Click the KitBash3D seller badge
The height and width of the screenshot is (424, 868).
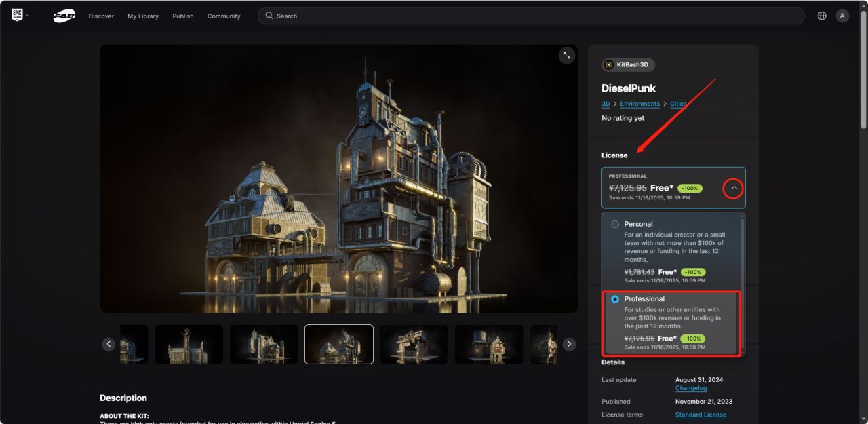(628, 64)
